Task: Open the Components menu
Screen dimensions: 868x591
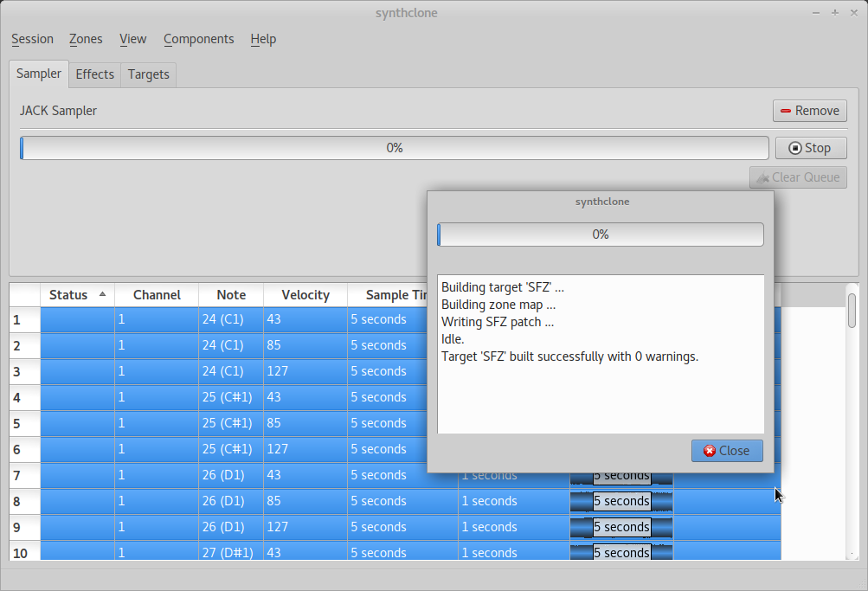Action: click(x=198, y=39)
